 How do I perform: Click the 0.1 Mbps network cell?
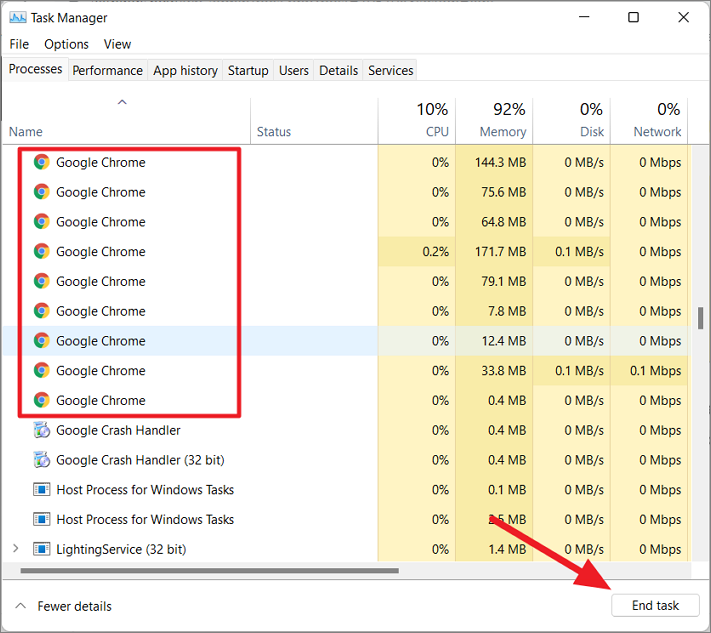pyautogui.click(x=649, y=370)
